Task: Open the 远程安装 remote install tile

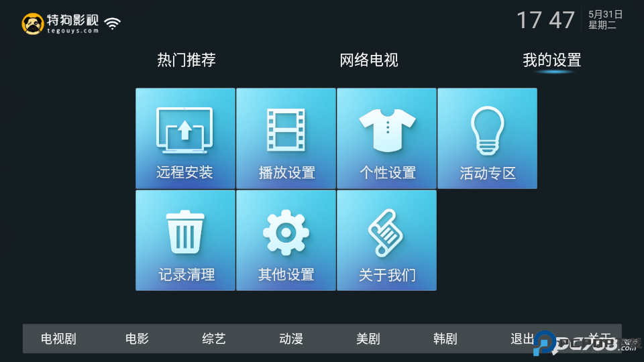Action: (x=185, y=138)
